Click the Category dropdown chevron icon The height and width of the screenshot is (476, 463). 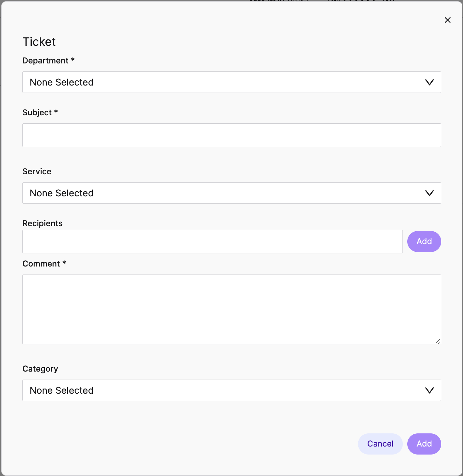(429, 390)
